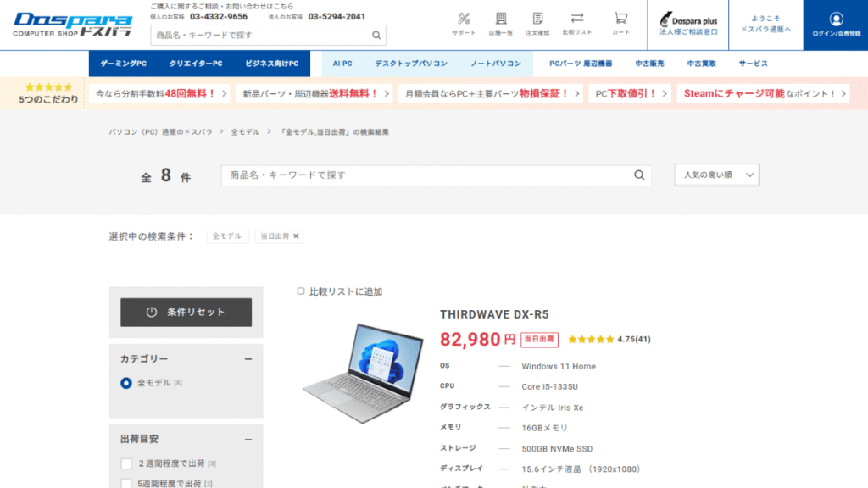Image resolution: width=868 pixels, height=488 pixels.
Task: Open the PC下取値引 promo banner
Action: [630, 93]
